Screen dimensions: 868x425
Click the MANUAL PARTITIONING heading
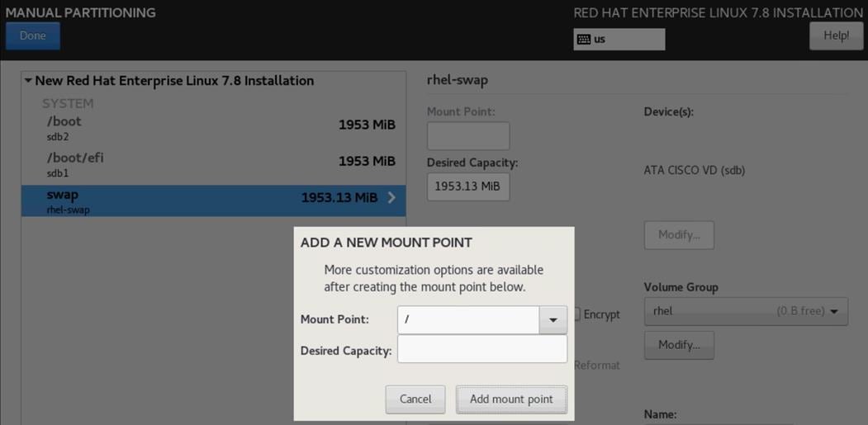80,12
